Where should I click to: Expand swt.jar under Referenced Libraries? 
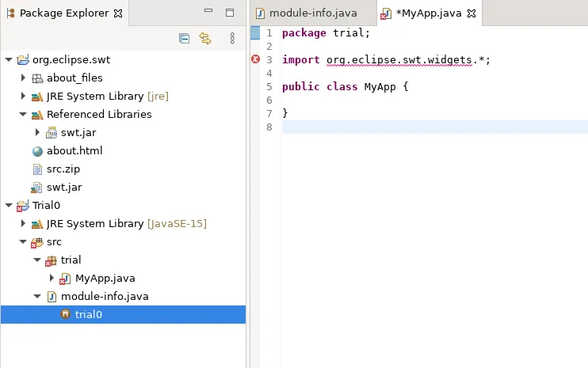[37, 132]
